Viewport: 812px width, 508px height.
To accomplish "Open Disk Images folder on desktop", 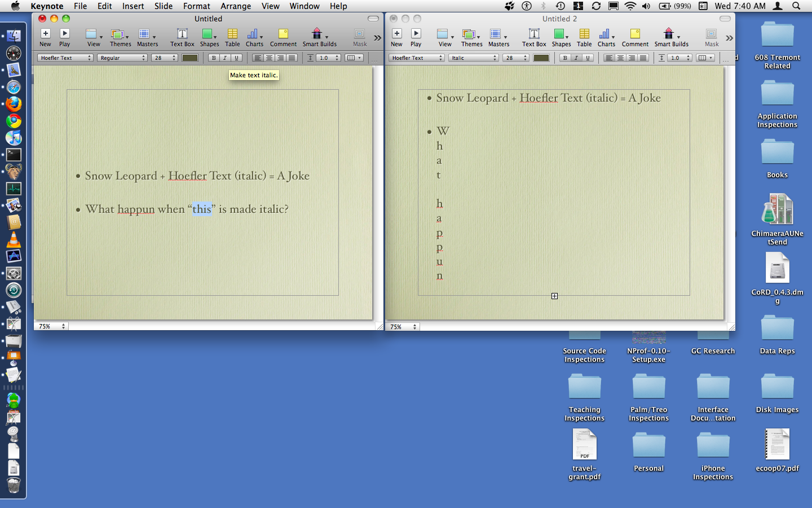I will (x=777, y=392).
